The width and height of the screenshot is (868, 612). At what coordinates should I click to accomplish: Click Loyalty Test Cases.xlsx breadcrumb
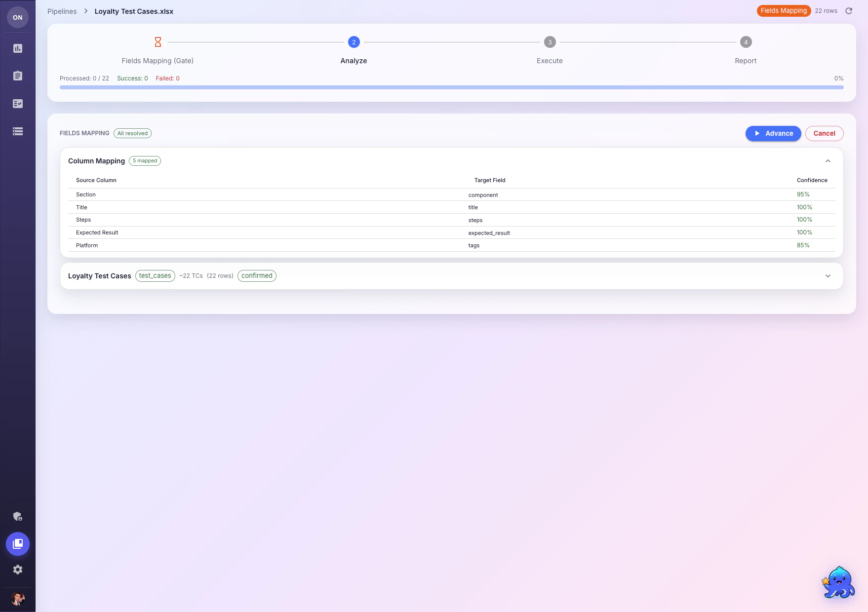tap(134, 11)
